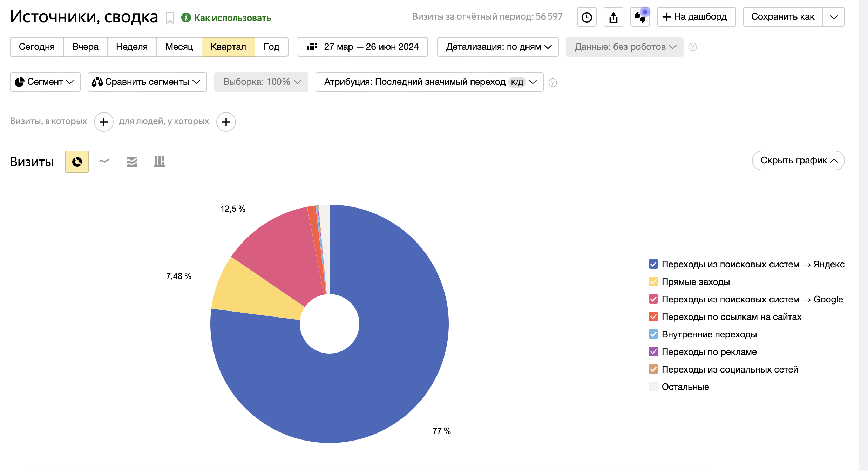Collapse chart with Скрыть график
This screenshot has width=868, height=471.
click(798, 161)
